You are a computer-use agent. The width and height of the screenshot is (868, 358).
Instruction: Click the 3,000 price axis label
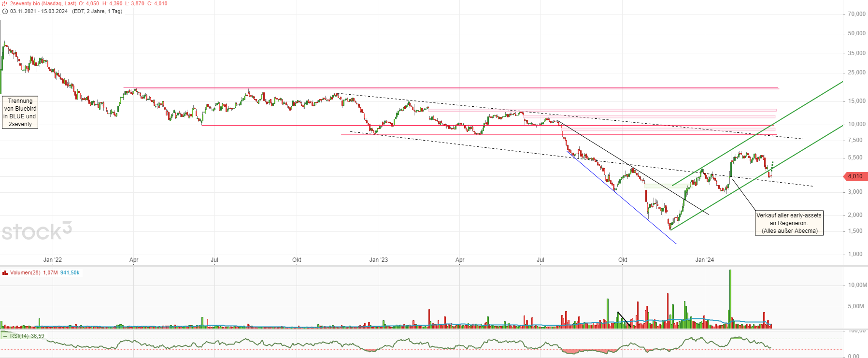click(855, 192)
